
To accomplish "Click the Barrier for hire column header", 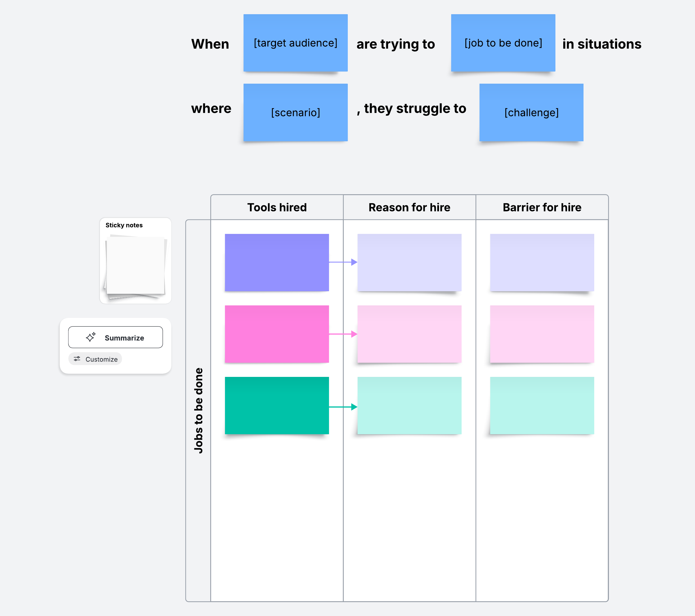I will click(x=542, y=207).
